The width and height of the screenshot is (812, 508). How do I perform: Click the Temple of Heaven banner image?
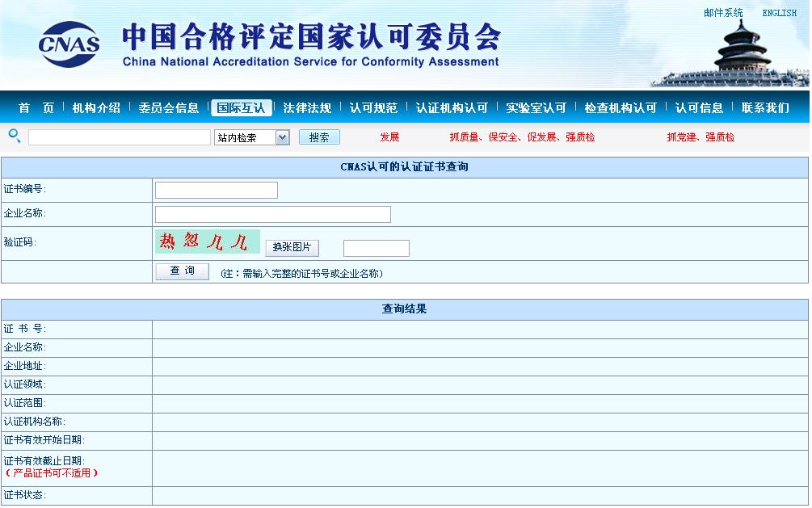[731, 54]
